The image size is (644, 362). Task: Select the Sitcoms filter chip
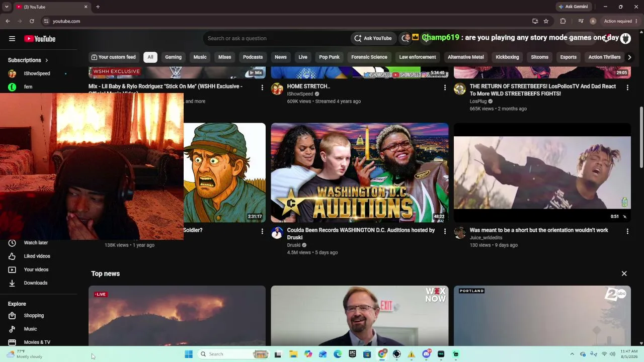coord(539,57)
